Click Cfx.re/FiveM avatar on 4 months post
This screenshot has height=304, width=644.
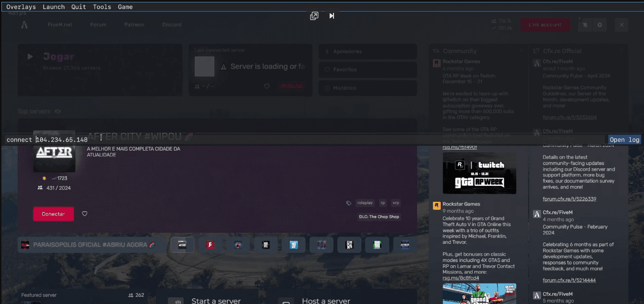pos(537,214)
